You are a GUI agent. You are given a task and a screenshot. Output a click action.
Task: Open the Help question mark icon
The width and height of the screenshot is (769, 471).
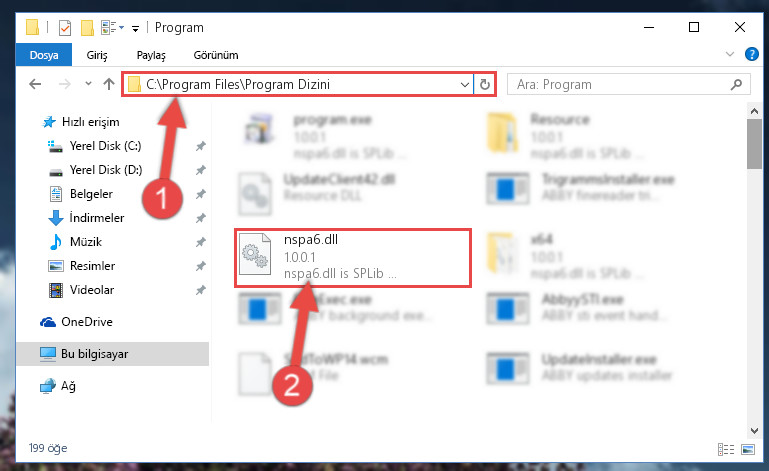pyautogui.click(x=751, y=54)
